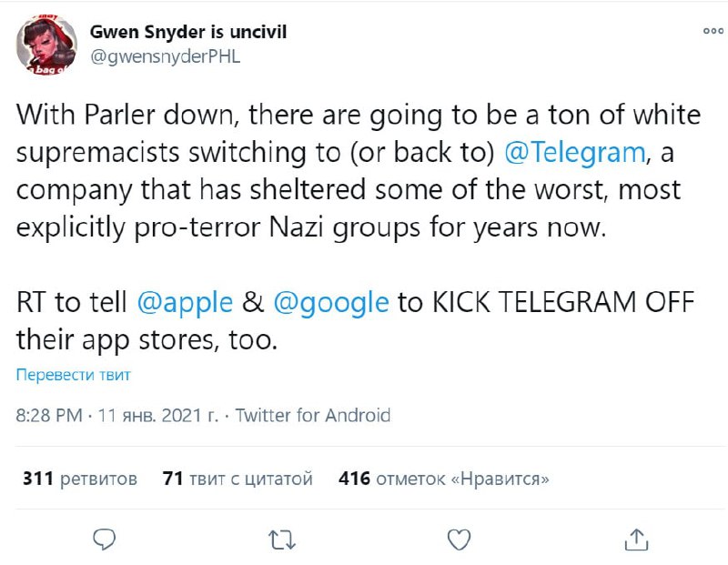Open the three-dot more options menu
This screenshot has height=565, width=728.
pos(713,32)
